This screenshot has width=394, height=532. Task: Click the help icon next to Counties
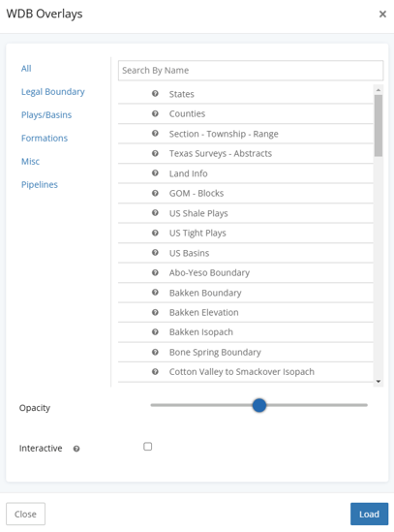pyautogui.click(x=155, y=113)
